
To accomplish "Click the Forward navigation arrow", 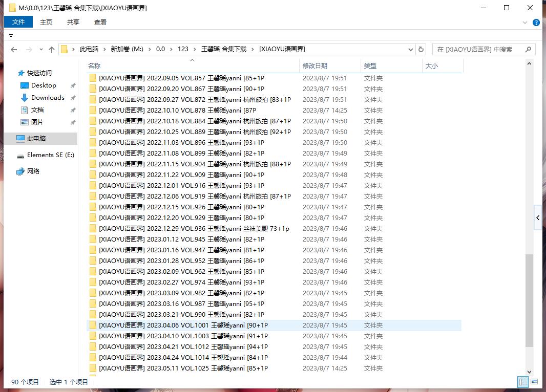I will [29, 50].
